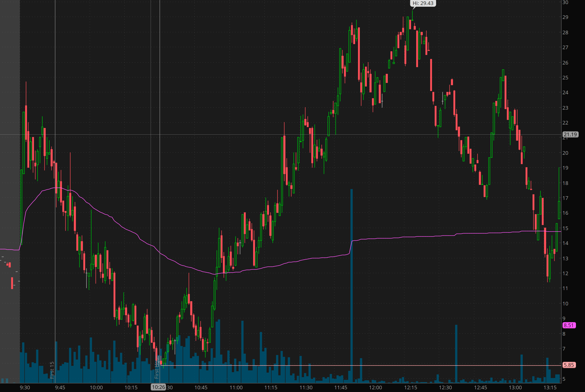The image size is (585, 392).
Task: Click the 13:15 time axis label
Action: [x=550, y=387]
